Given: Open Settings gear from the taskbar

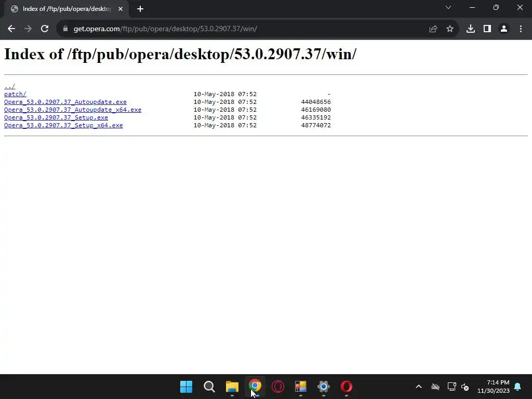Looking at the screenshot, I should point(323,387).
